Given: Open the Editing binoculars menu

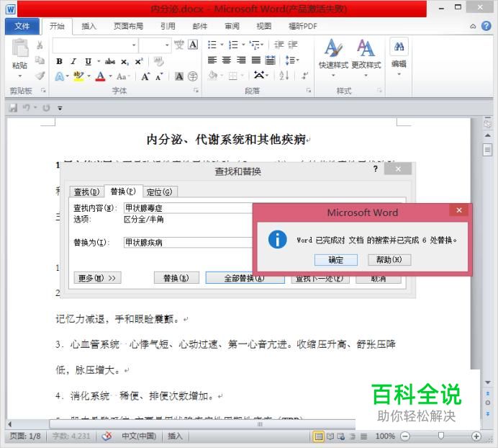Looking at the screenshot, I should [399, 57].
